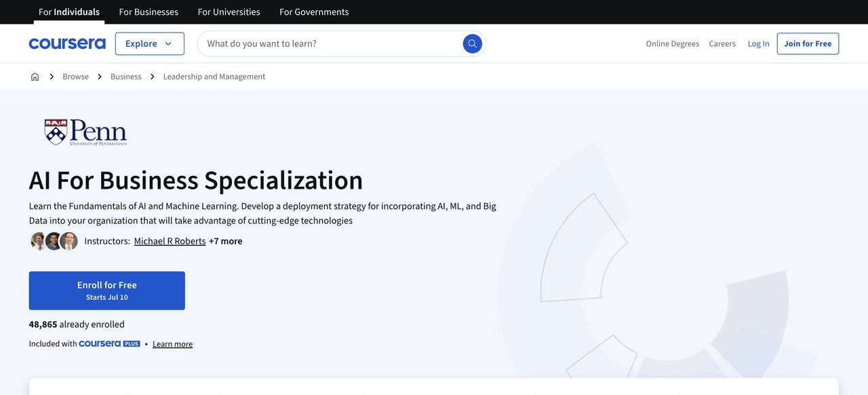Viewport: 868px width, 395px height.
Task: Select the For Universities tab
Action: (x=229, y=12)
